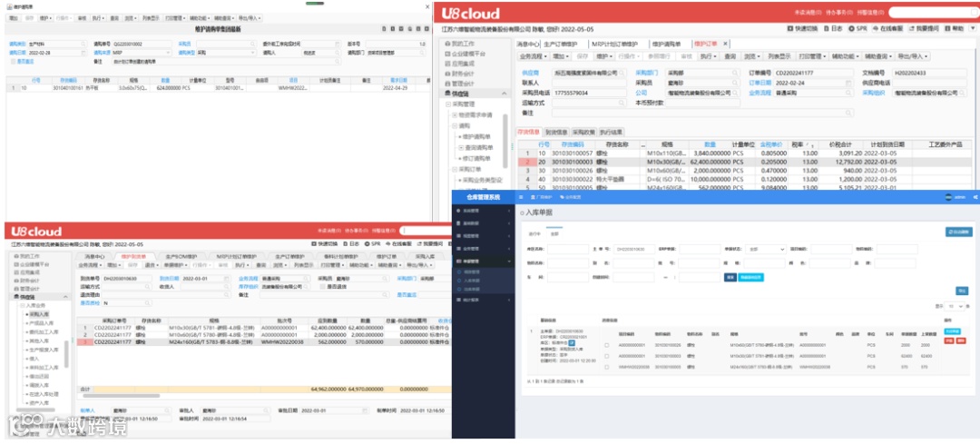Screen dimensions: 980x444
Task: Open the 单据状态 dropdown in the warehouse filter
Action: pyautogui.click(x=766, y=249)
